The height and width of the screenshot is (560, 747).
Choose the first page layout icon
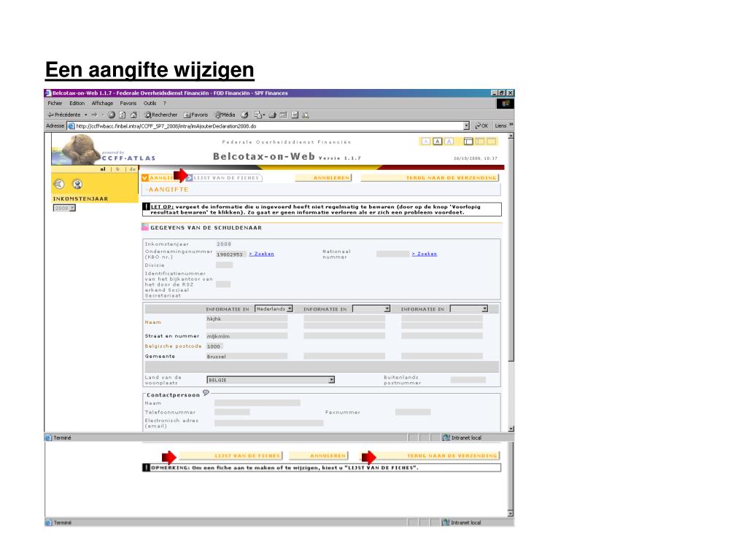point(468,141)
